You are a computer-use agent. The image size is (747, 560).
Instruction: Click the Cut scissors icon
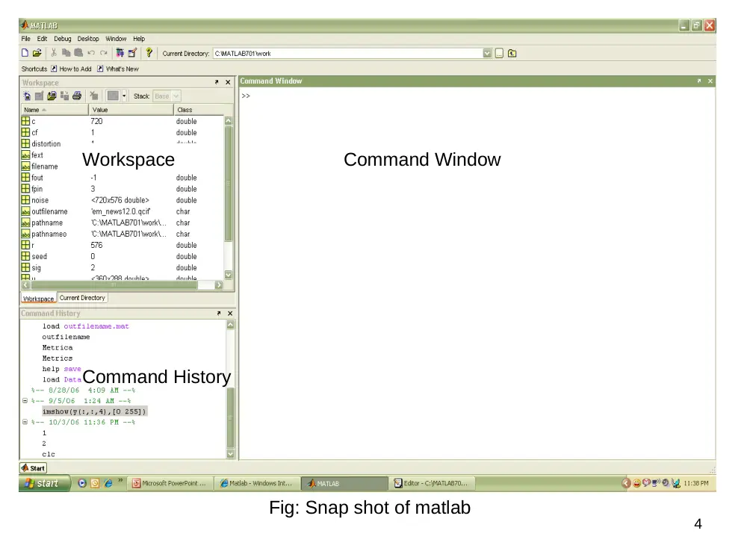pos(54,53)
